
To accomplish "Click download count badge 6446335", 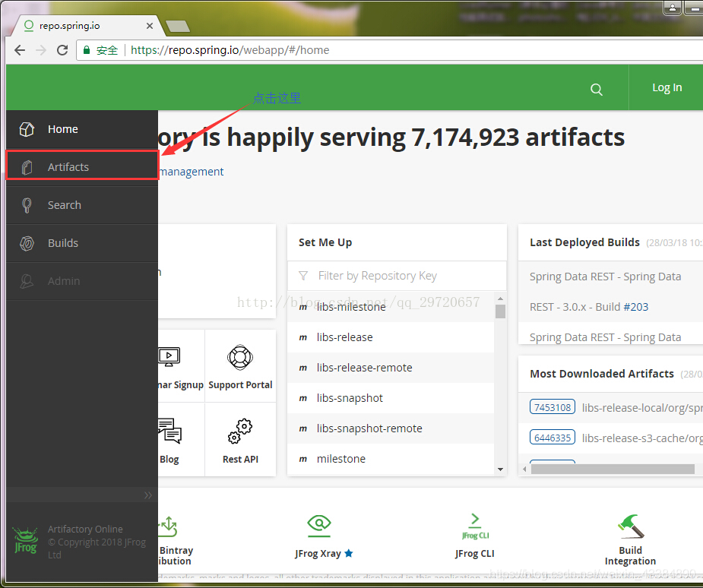I will [553, 438].
